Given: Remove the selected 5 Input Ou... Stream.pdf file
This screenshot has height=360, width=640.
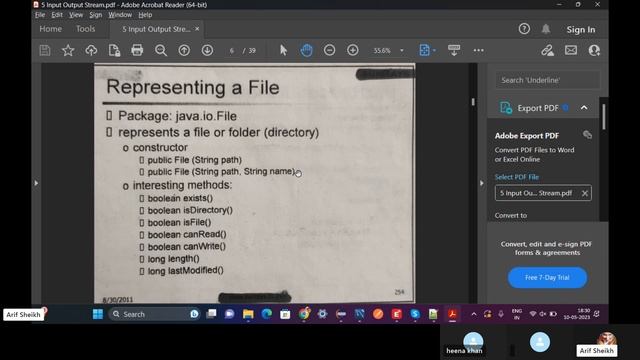Looking at the screenshot, I should coord(584,193).
